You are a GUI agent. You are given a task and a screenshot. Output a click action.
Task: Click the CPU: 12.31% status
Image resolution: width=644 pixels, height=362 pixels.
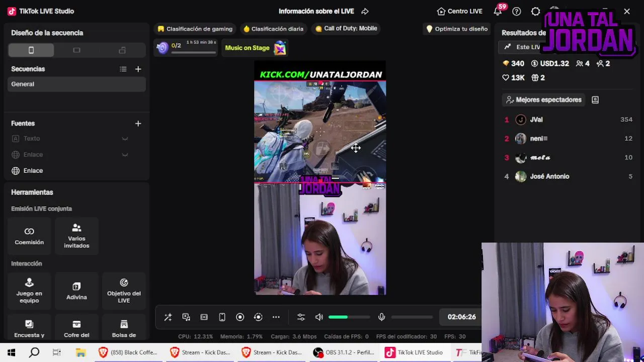(195, 336)
